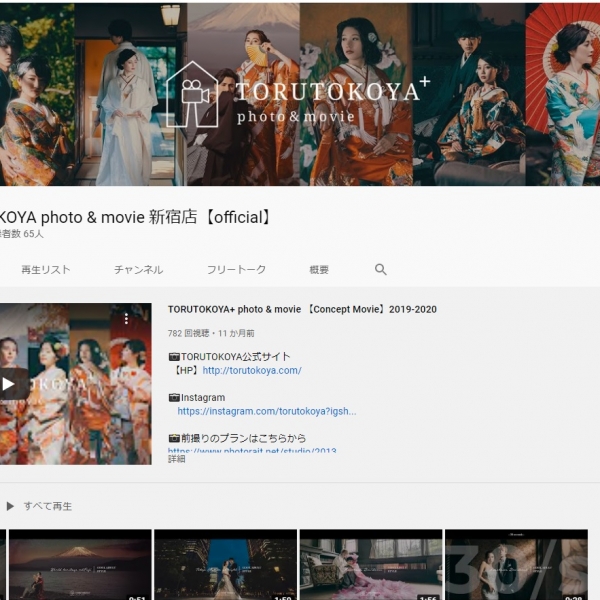This screenshot has width=600, height=600.
Task: Open the Instagram torutokoya link
Action: (267, 411)
